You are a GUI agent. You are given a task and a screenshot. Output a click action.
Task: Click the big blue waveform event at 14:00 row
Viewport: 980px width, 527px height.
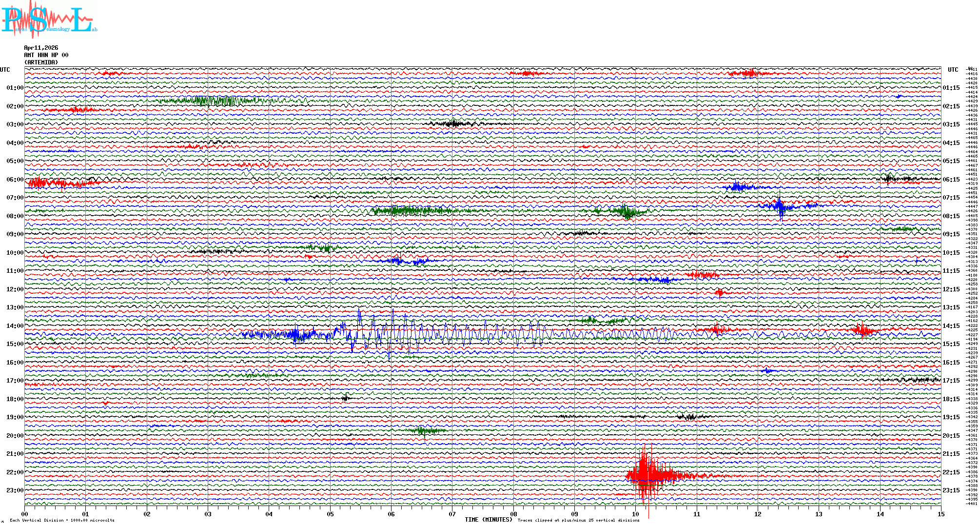click(x=390, y=335)
